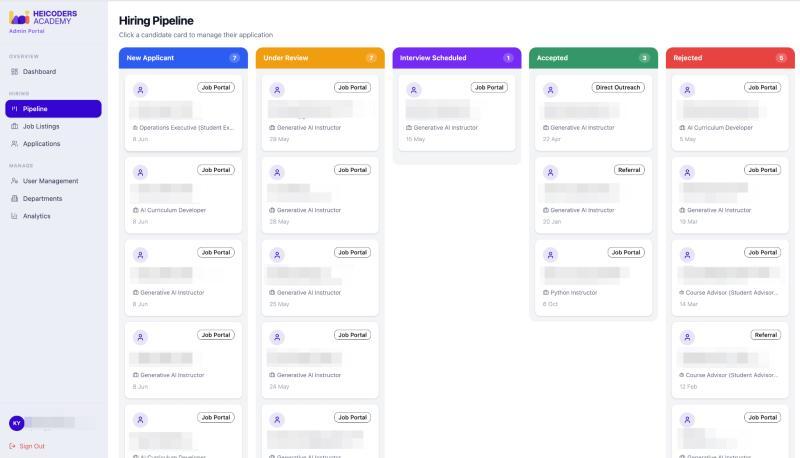Click avatar on Rejected 5 May card
Image resolution: width=800 pixels, height=458 pixels.
pos(687,90)
